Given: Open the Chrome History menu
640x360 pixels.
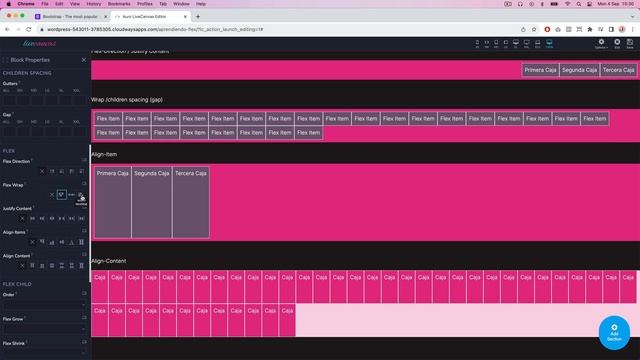Looking at the screenshot, I should pyautogui.click(x=93, y=4).
